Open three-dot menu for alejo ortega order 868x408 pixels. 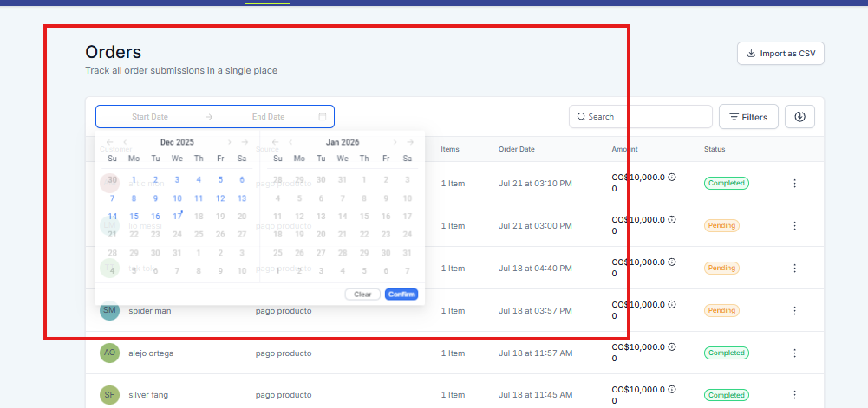[794, 353]
